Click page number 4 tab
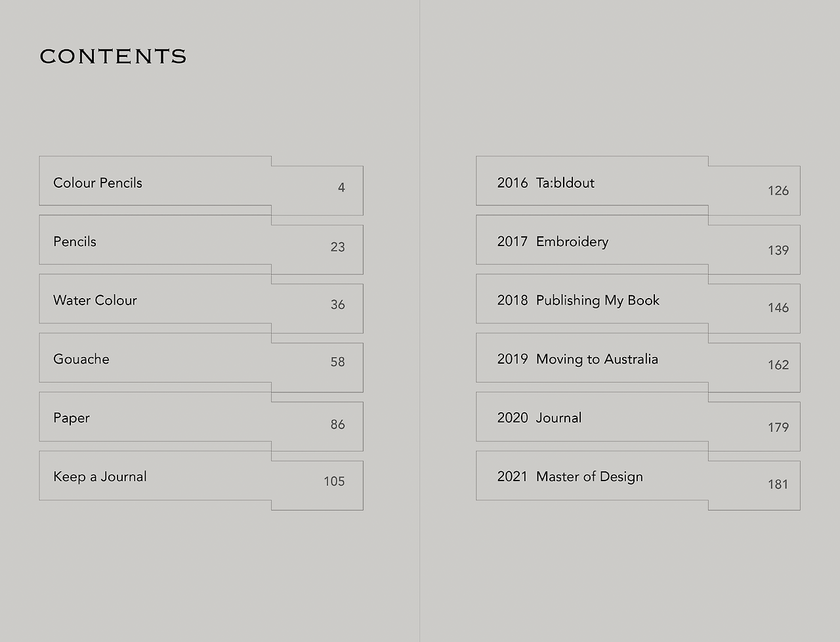The height and width of the screenshot is (642, 840). [x=318, y=190]
